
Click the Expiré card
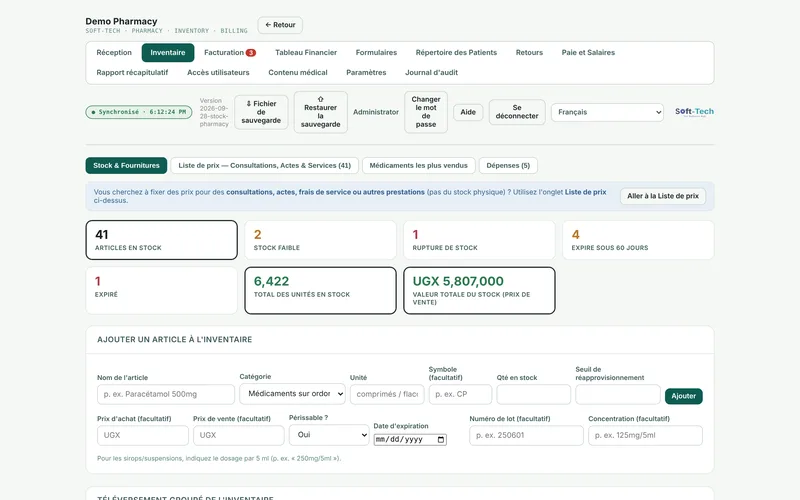(x=162, y=290)
